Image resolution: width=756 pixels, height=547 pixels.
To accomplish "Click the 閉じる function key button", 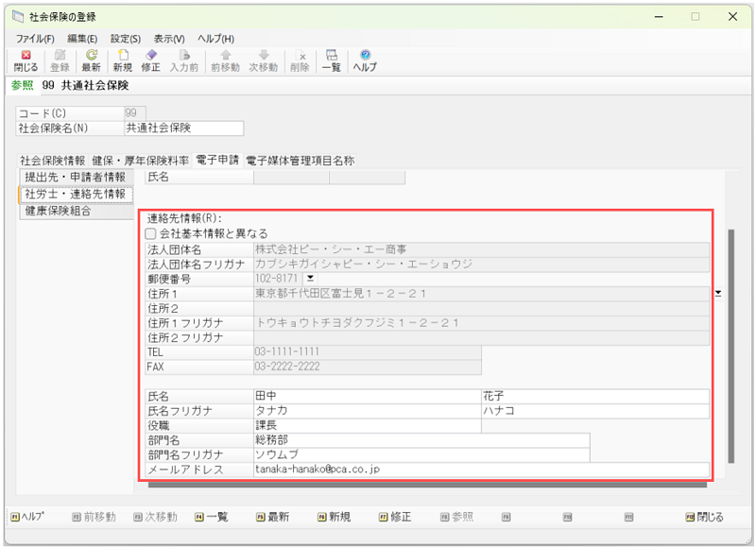I will click(x=704, y=517).
